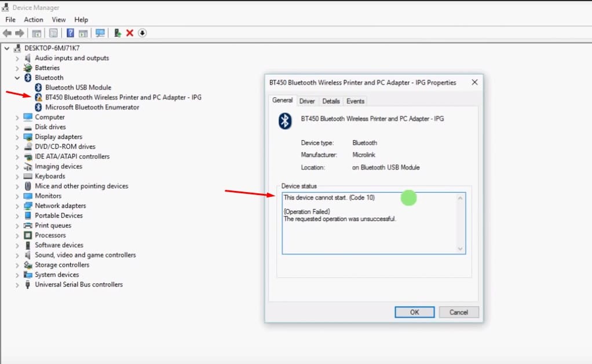Select the "Print queues" tree label
Viewport: 592px width, 364px height.
(53, 226)
